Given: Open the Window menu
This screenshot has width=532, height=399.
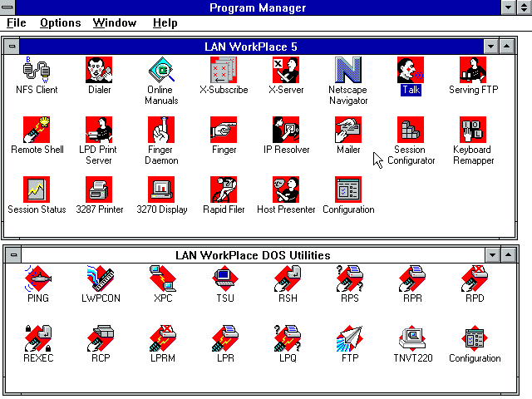Looking at the screenshot, I should 115,22.
